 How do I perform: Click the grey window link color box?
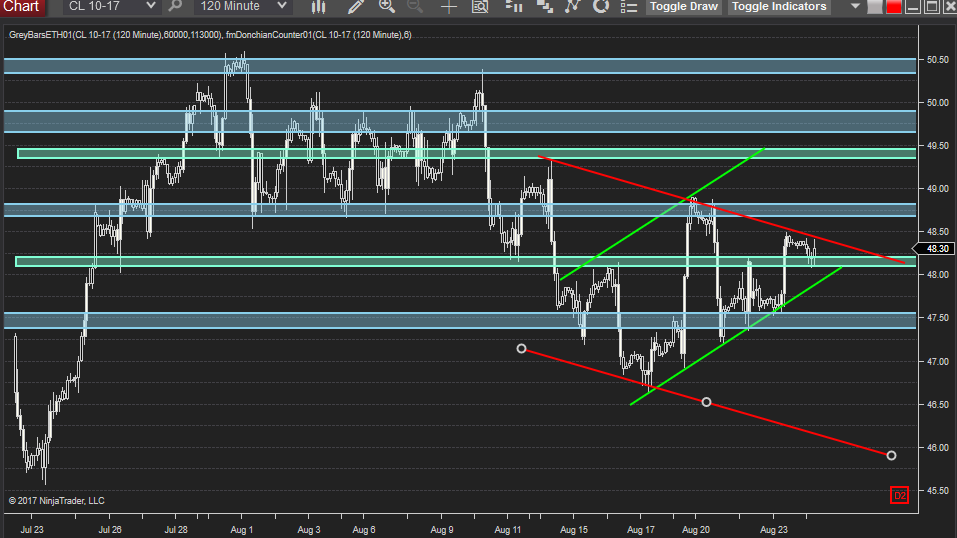(x=876, y=7)
